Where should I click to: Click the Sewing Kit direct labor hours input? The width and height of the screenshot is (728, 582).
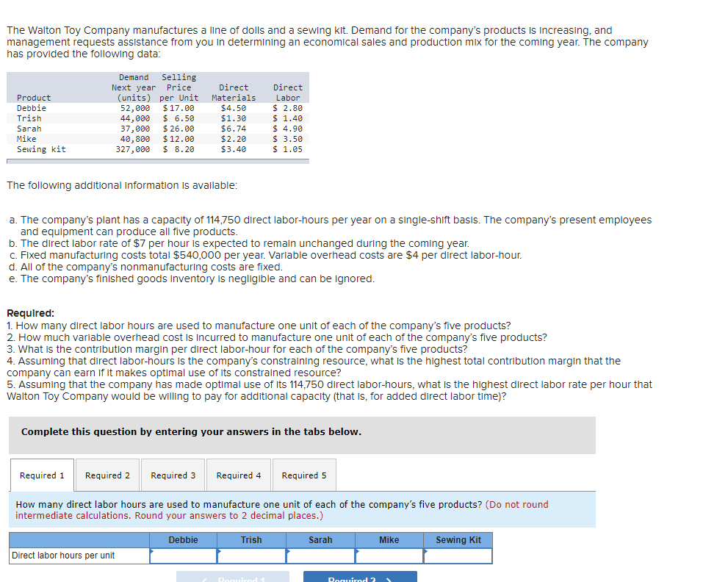tap(458, 556)
